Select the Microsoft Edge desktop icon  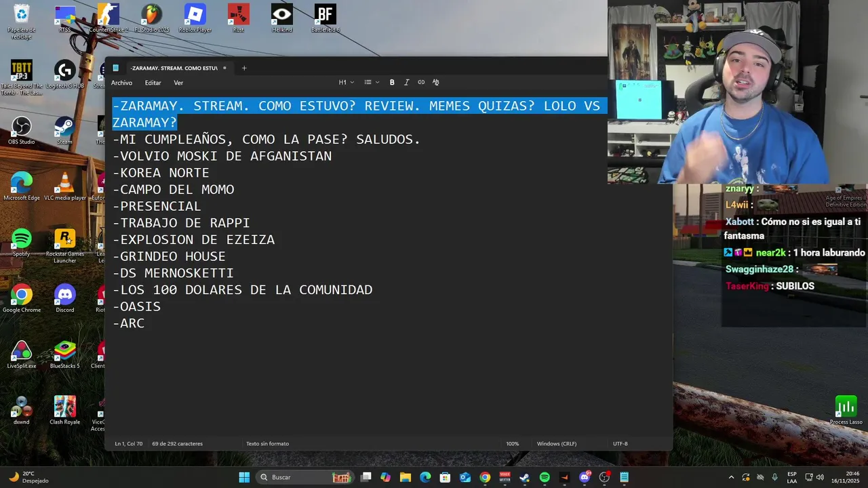coord(22,186)
